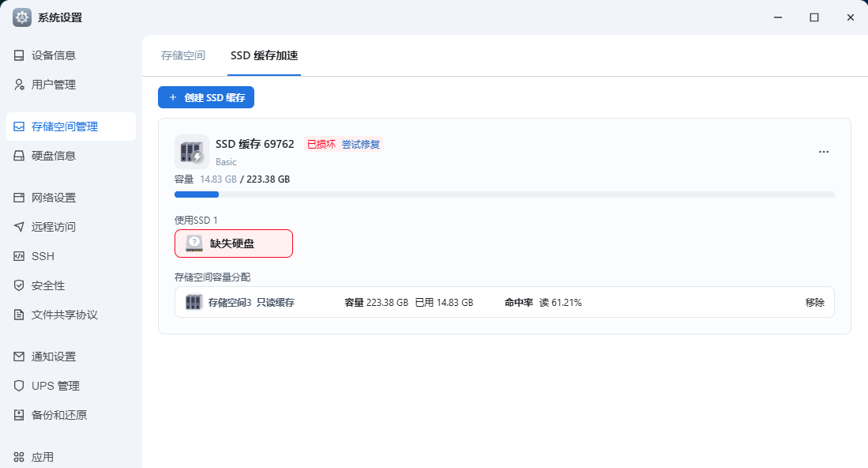Click 移除 for 存储空间3

click(815, 303)
